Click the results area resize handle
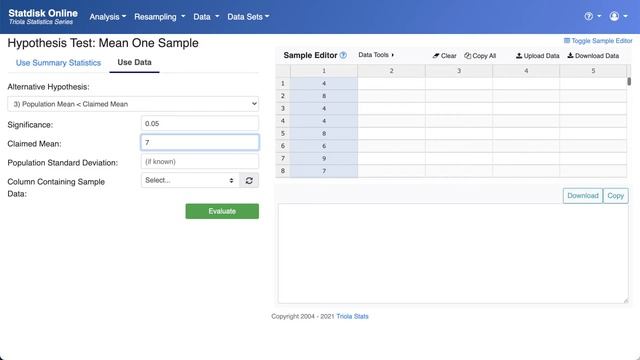640x360 pixels. coord(626,300)
